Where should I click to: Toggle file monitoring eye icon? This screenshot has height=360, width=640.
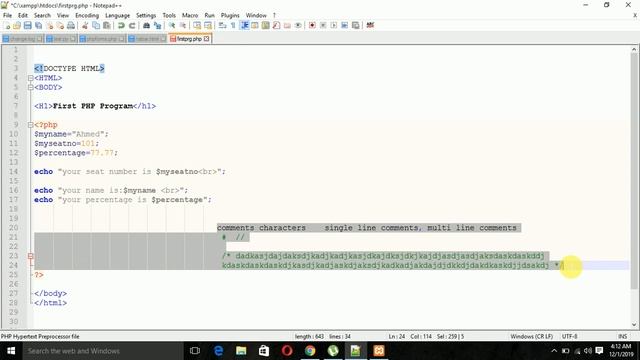click(298, 26)
